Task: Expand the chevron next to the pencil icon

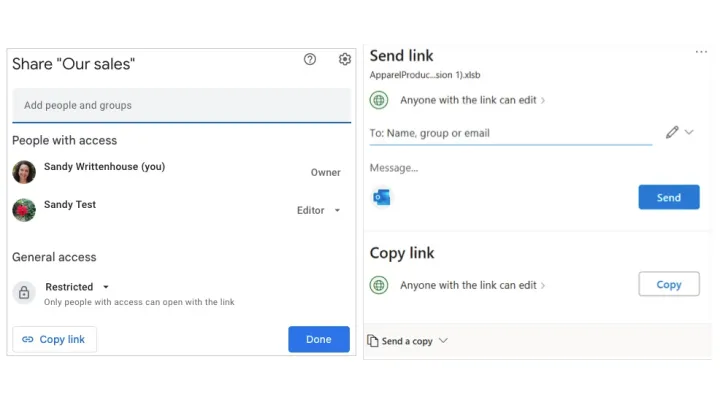Action: point(689,132)
